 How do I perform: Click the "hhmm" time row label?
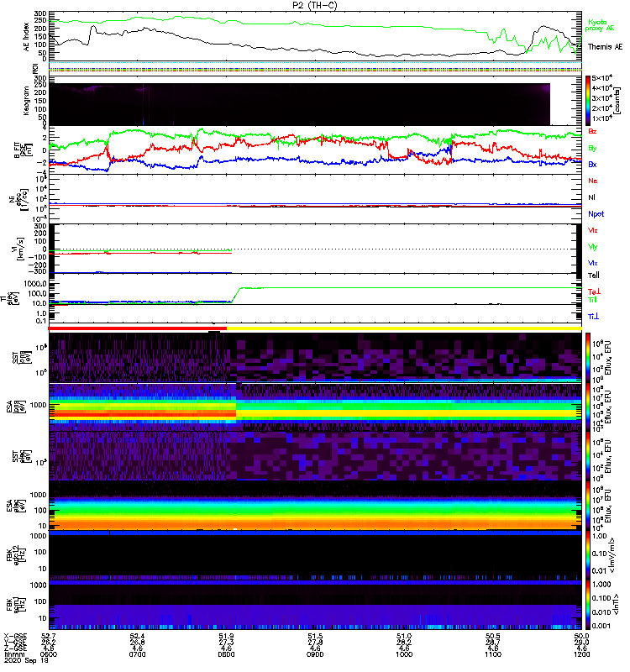point(13,654)
